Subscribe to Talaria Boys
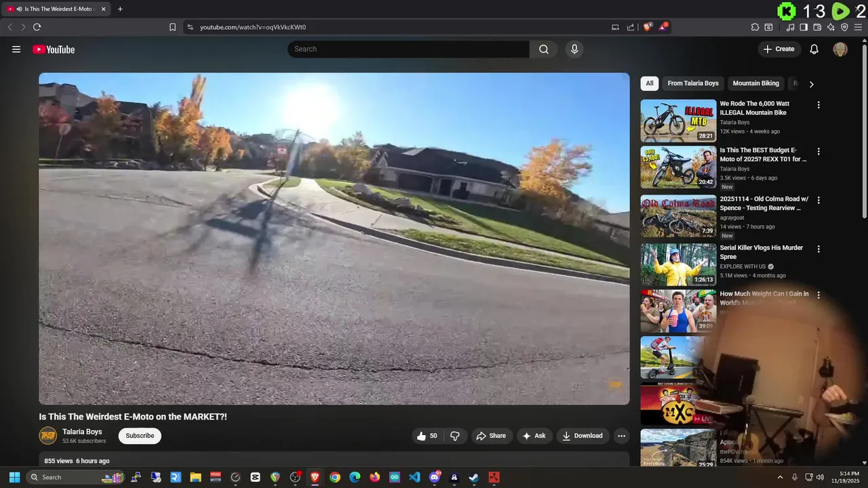Image resolution: width=868 pixels, height=488 pixels. 140,436
